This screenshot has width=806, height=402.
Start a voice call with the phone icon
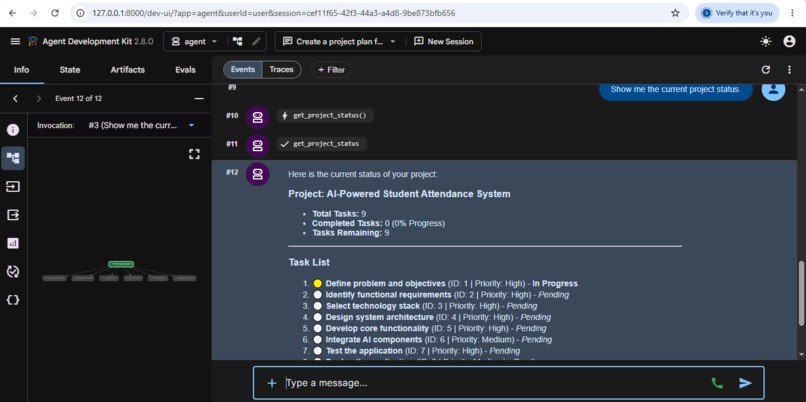(717, 383)
